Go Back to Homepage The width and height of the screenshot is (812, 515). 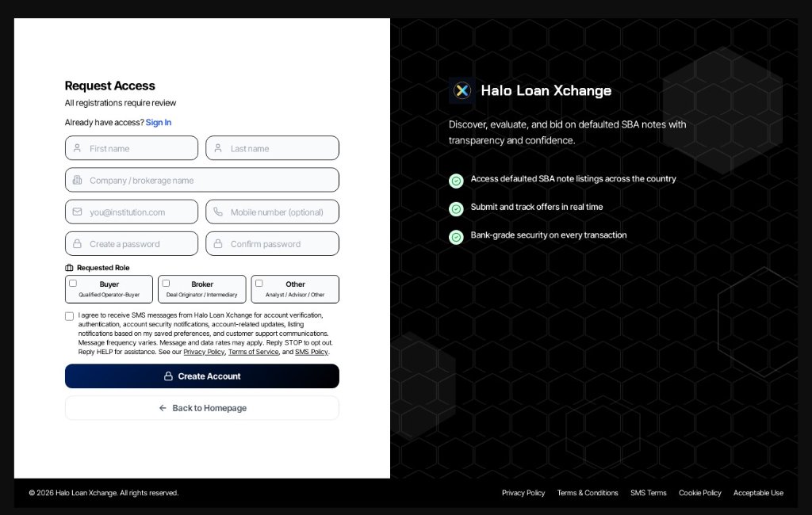(x=202, y=408)
